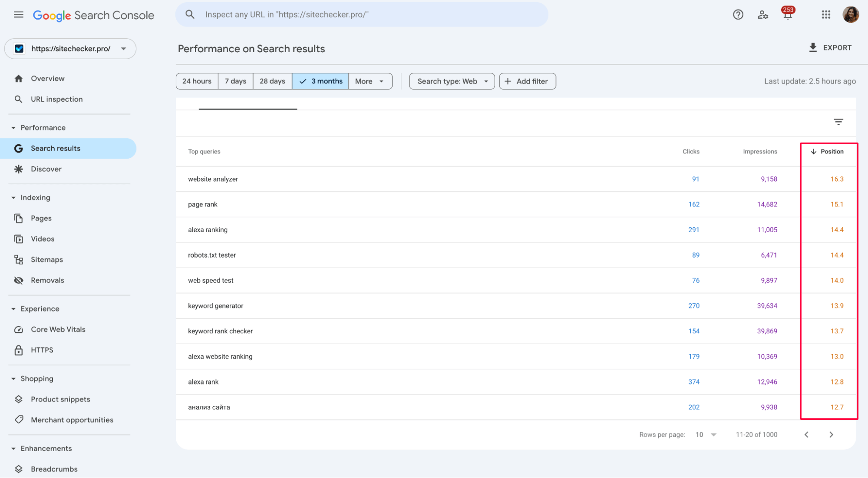The width and height of the screenshot is (868, 478).
Task: Open the 'анализ сайта' query row
Action: [x=516, y=407]
